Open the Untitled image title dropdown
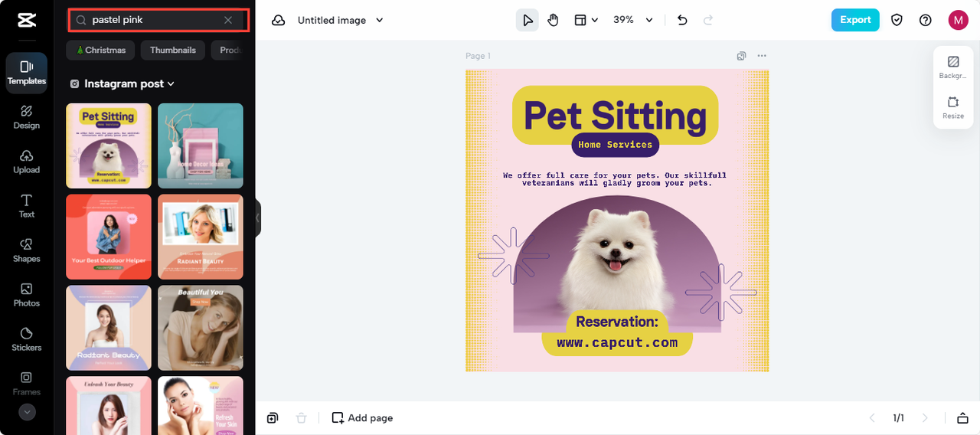 point(341,21)
